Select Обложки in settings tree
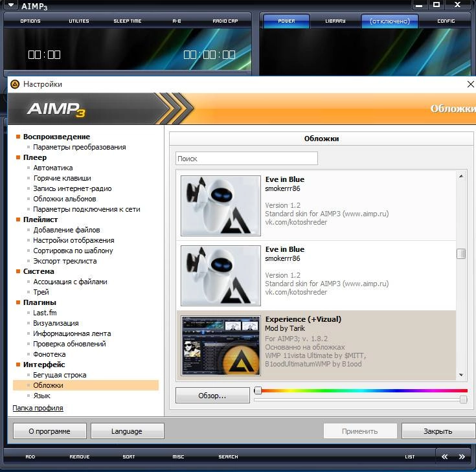 [x=85, y=385]
